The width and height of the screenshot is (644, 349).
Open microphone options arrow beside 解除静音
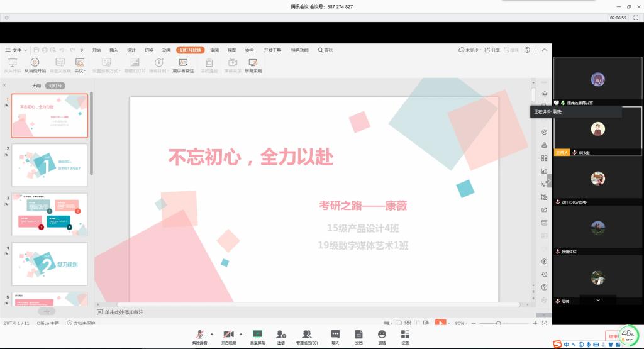212,334
